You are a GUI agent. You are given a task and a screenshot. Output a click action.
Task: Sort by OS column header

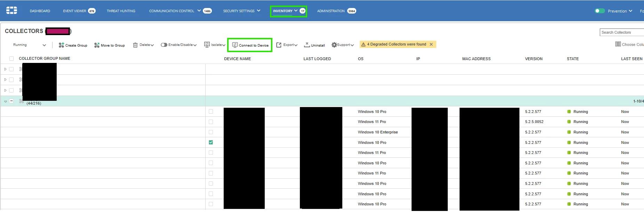360,59
